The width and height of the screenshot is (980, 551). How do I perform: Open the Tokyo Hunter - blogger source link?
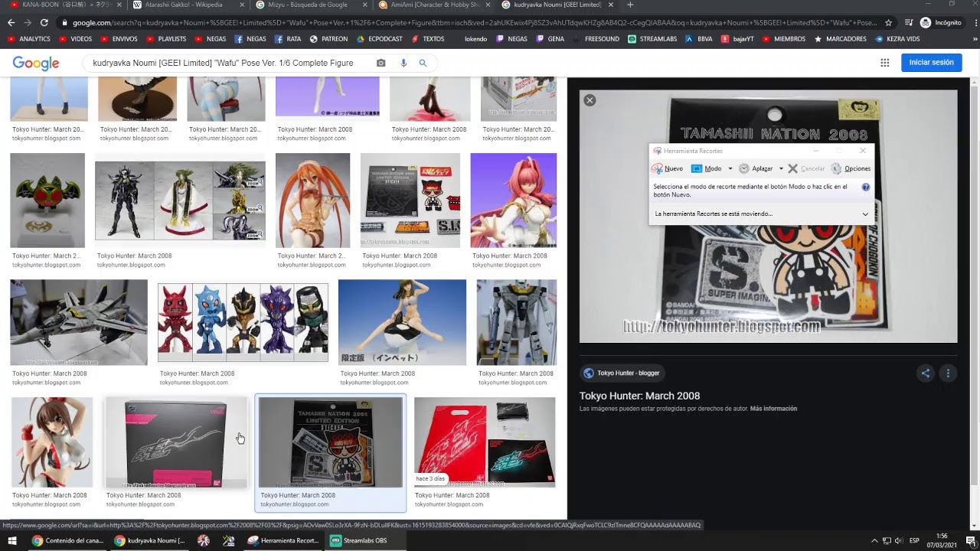621,373
